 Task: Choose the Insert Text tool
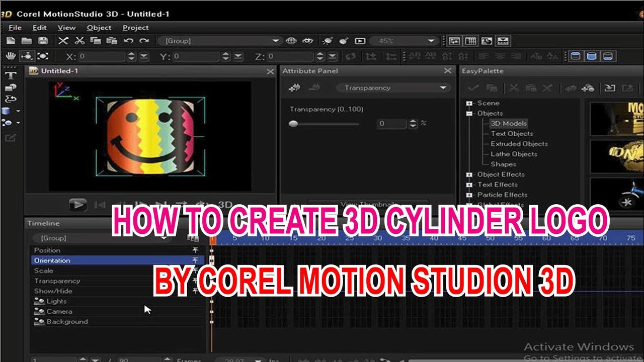pos(11,75)
